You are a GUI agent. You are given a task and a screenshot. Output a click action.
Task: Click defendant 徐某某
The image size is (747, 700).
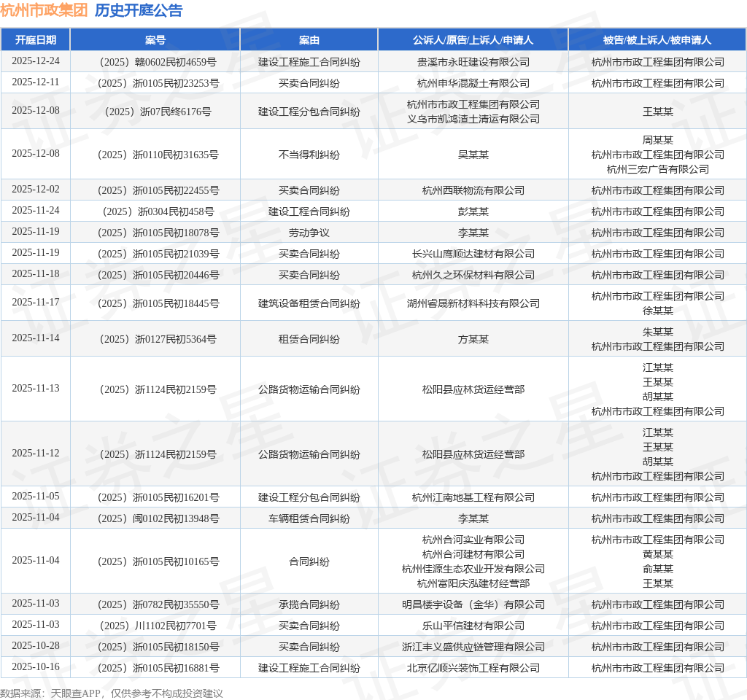tap(657, 311)
